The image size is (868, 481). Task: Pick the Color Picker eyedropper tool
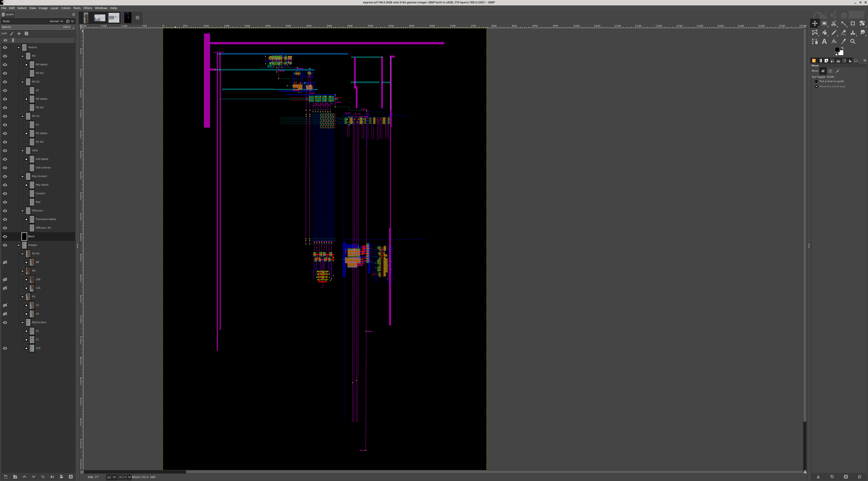coord(843,41)
